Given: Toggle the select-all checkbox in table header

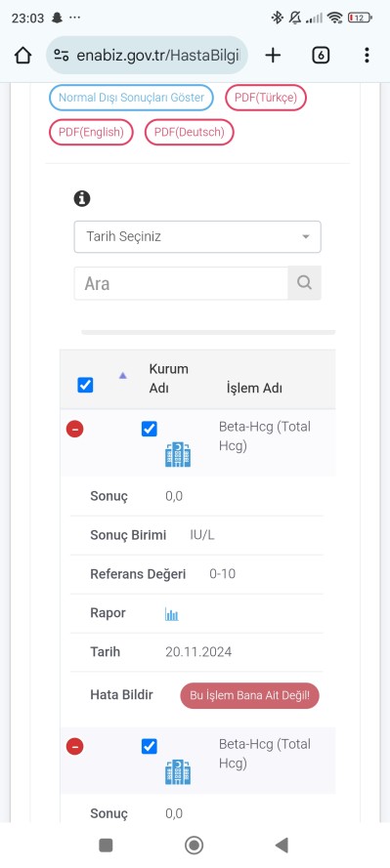Looking at the screenshot, I should (85, 385).
